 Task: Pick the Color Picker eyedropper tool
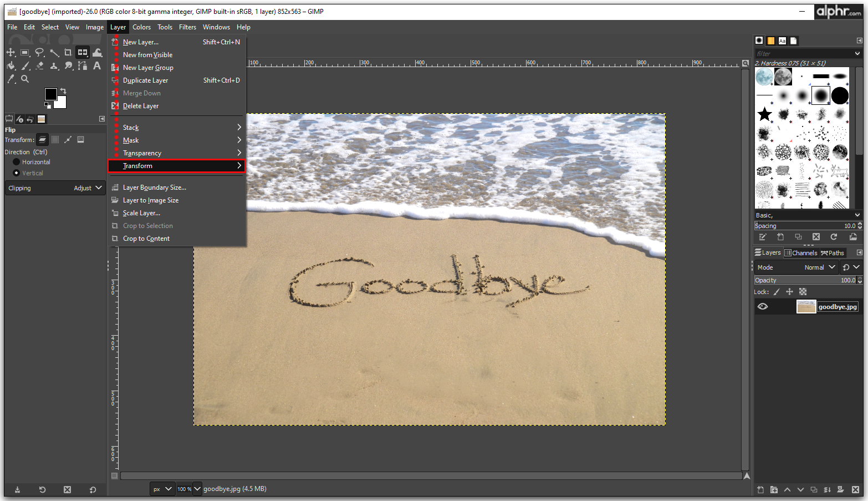tap(11, 79)
